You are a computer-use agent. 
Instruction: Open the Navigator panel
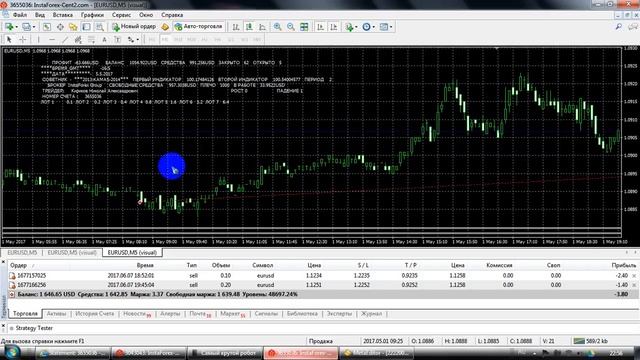coord(73,27)
